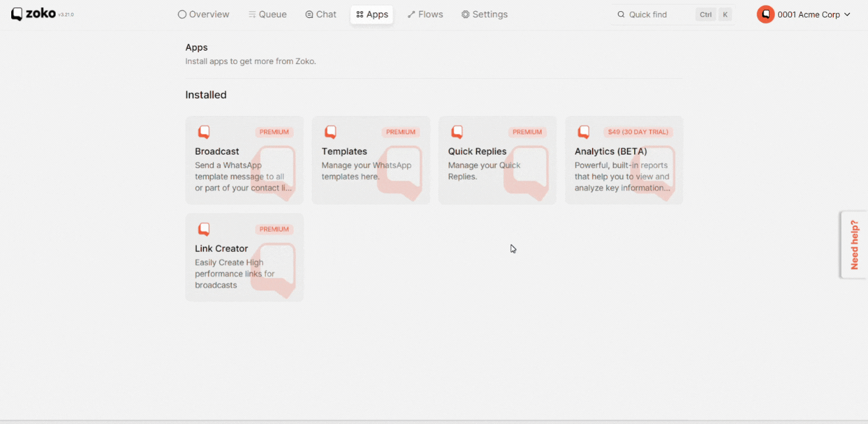Open the Link Creator app card
Screen dimensions: 868x424
coord(245,257)
